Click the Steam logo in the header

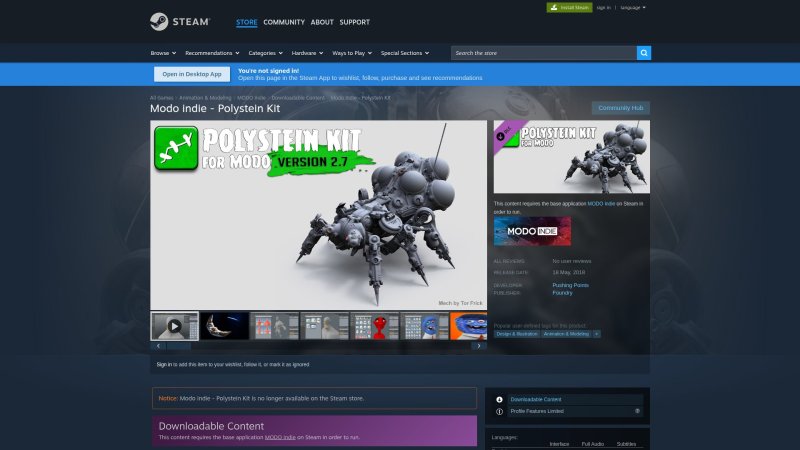[x=180, y=22]
